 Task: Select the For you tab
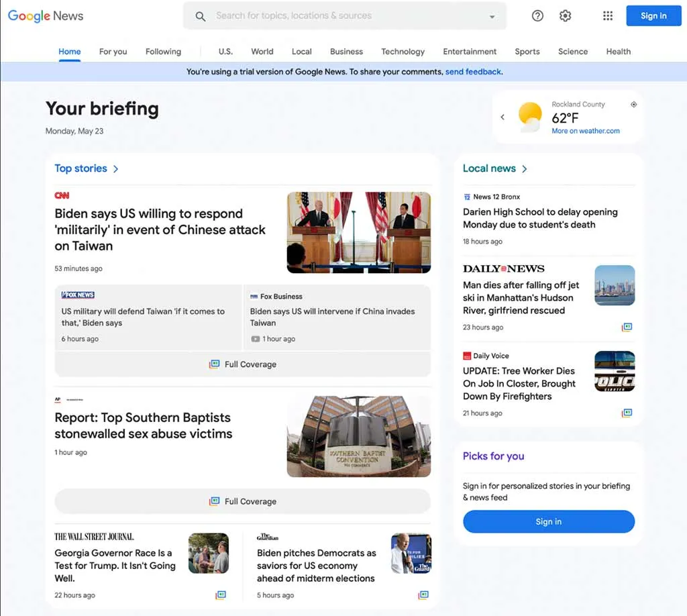coord(113,52)
